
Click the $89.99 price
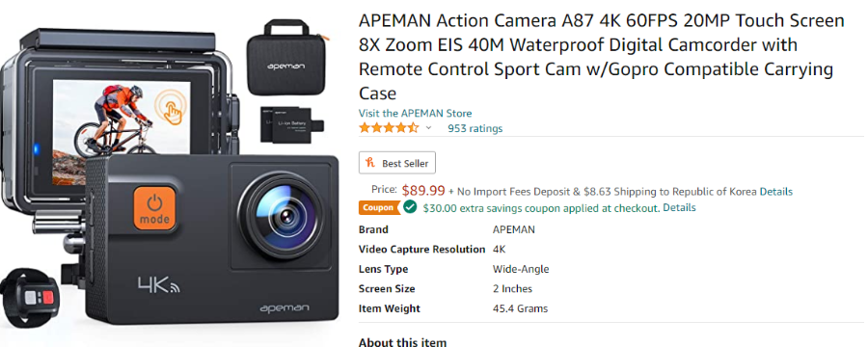tap(423, 191)
